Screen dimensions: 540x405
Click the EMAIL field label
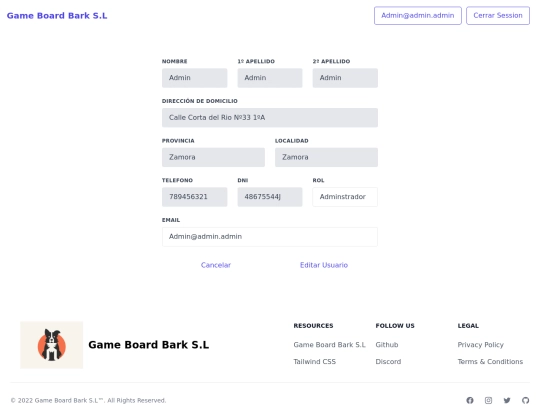pyautogui.click(x=171, y=220)
